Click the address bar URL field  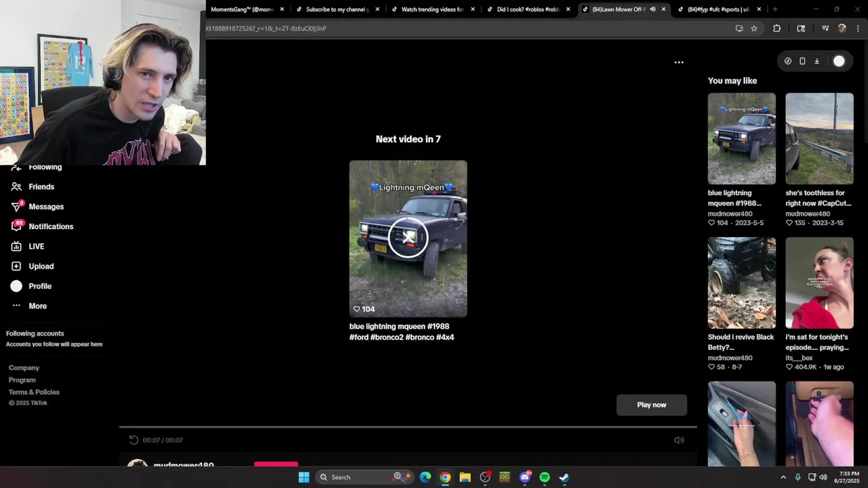[468, 28]
